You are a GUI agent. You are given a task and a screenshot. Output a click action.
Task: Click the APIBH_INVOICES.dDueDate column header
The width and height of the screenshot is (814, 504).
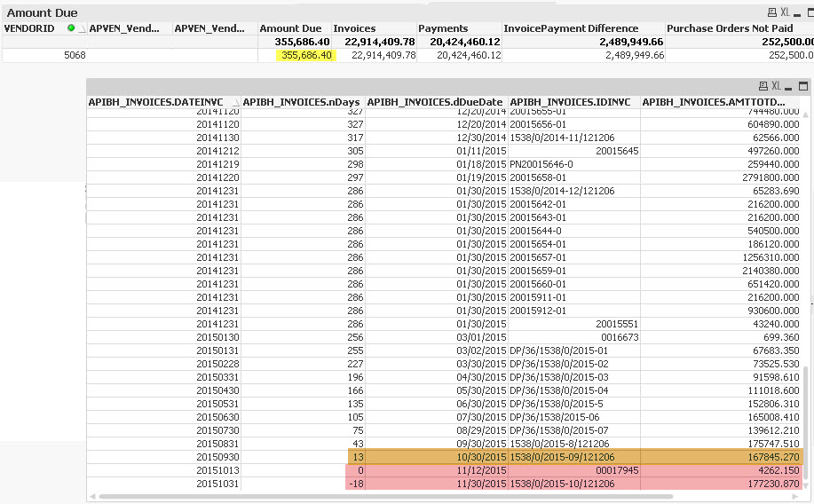[434, 102]
